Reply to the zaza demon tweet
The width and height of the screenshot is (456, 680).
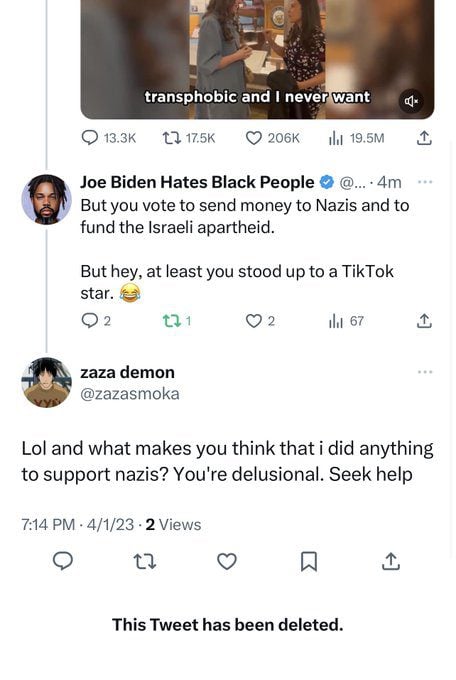click(63, 561)
